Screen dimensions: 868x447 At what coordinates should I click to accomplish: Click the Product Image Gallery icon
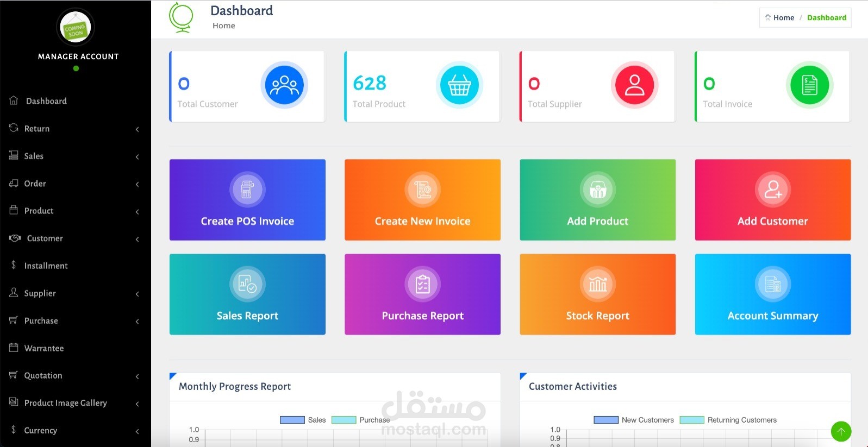click(14, 402)
